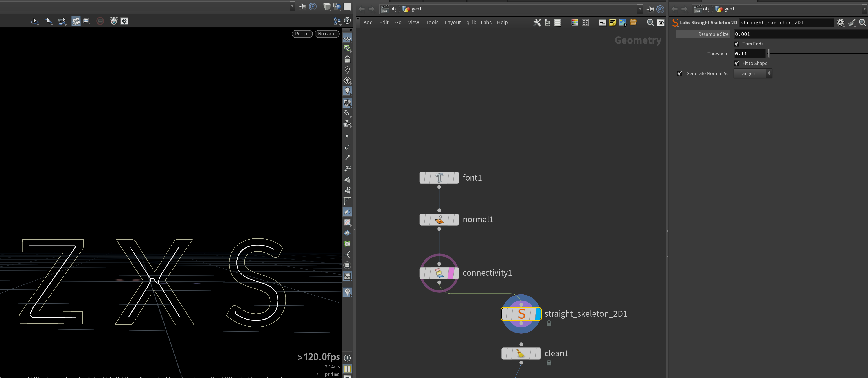
Task: Toggle the Fit to Shape checkbox
Action: coord(737,63)
